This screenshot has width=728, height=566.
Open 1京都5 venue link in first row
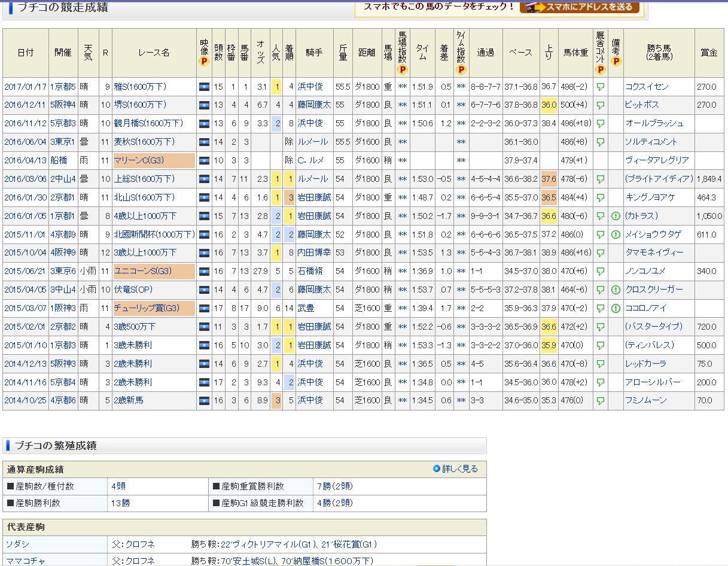tap(63, 87)
